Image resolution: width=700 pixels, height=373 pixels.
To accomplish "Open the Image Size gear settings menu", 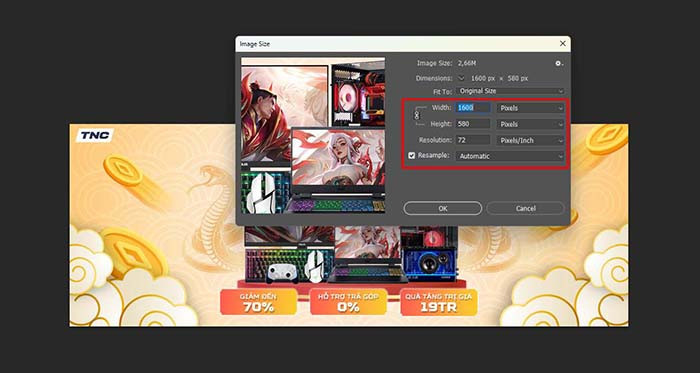I will tap(558, 64).
